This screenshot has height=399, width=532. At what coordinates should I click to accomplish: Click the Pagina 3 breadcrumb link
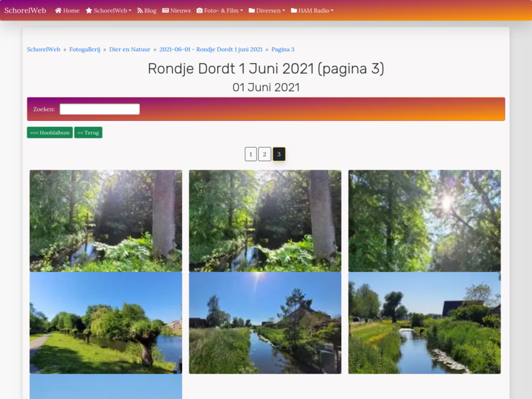point(283,49)
